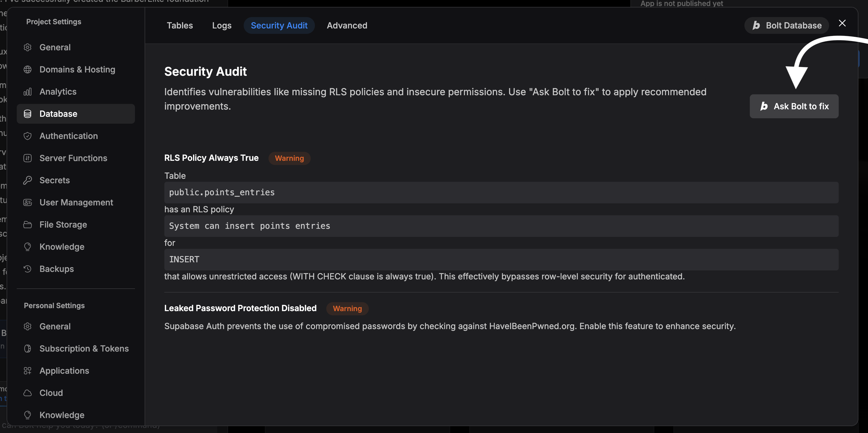Click the Analytics bar chart icon

click(x=28, y=91)
